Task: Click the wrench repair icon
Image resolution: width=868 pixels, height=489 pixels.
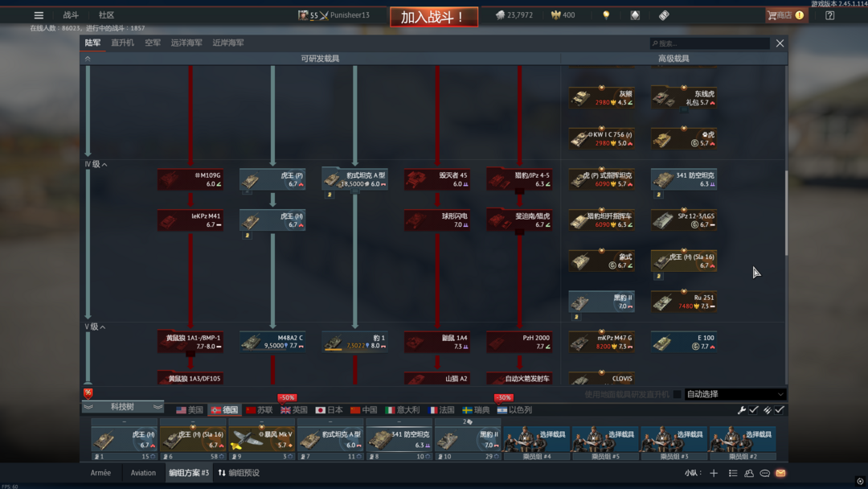Action: pos(741,410)
